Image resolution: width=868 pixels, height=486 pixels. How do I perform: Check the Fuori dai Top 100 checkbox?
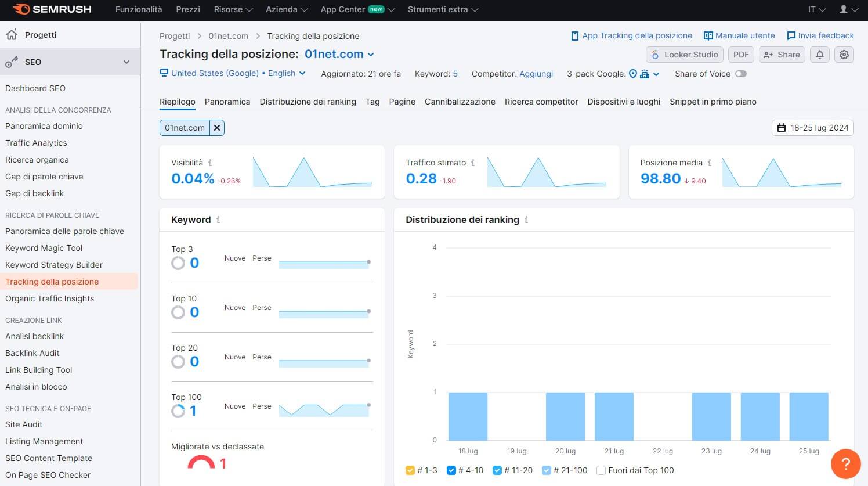point(601,470)
